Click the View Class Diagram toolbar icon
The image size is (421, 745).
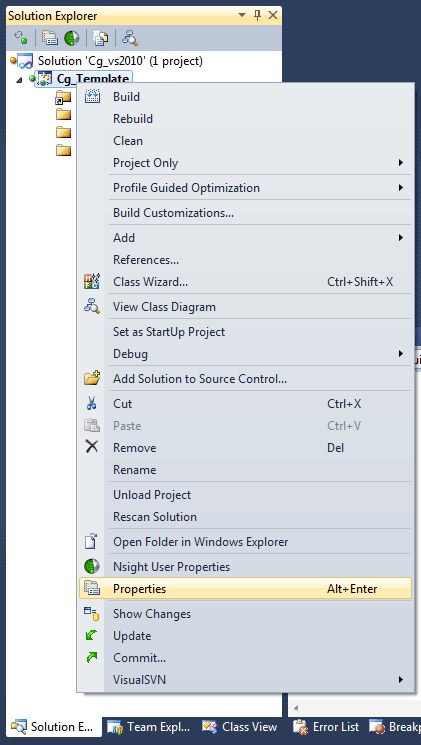pos(130,38)
